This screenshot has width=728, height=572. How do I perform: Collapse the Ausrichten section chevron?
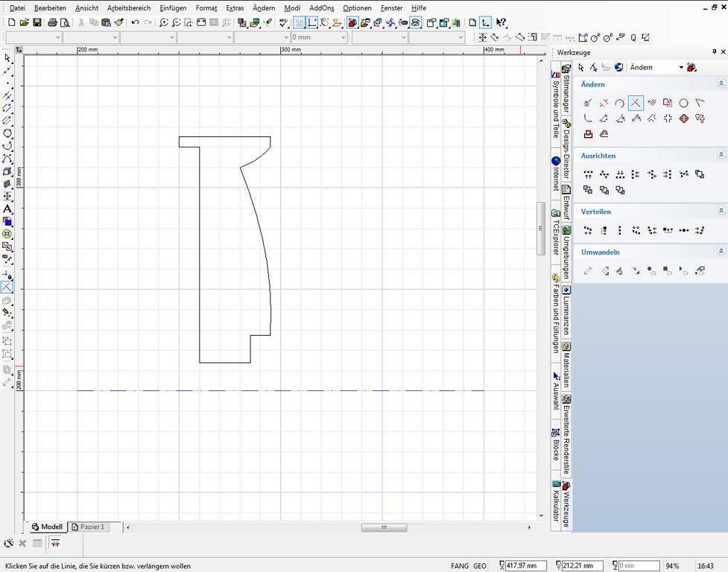point(721,154)
